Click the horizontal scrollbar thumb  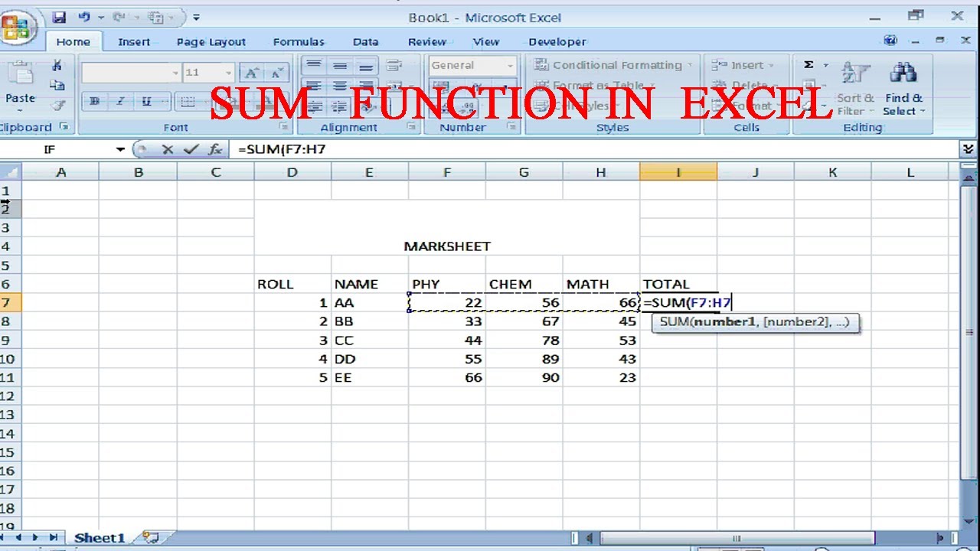(x=737, y=538)
